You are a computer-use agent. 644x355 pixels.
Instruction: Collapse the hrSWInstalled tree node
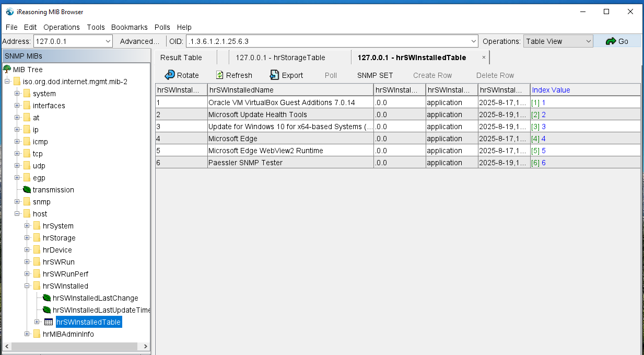27,286
